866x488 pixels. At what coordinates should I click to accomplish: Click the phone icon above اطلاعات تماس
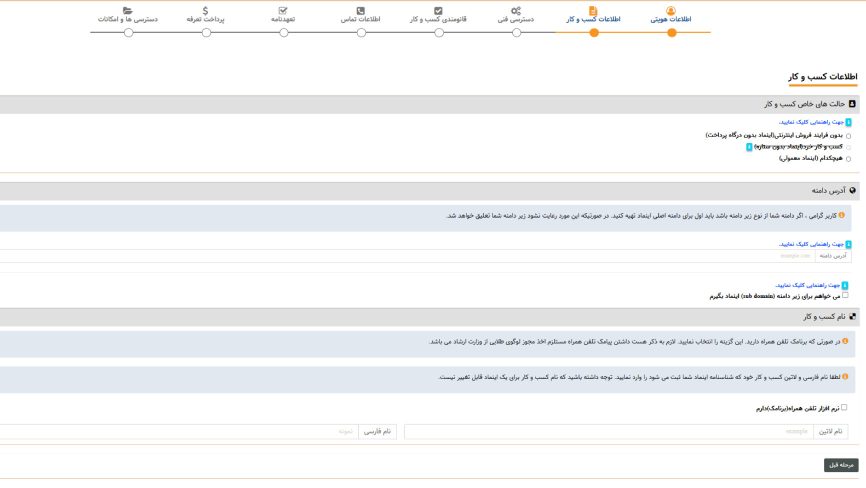[361, 10]
